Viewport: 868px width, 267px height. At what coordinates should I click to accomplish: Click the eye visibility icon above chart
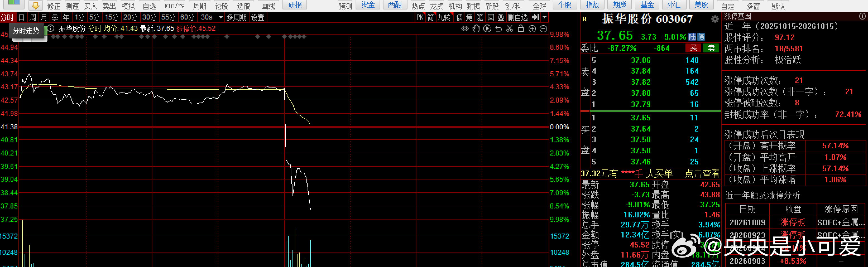[x=465, y=29]
